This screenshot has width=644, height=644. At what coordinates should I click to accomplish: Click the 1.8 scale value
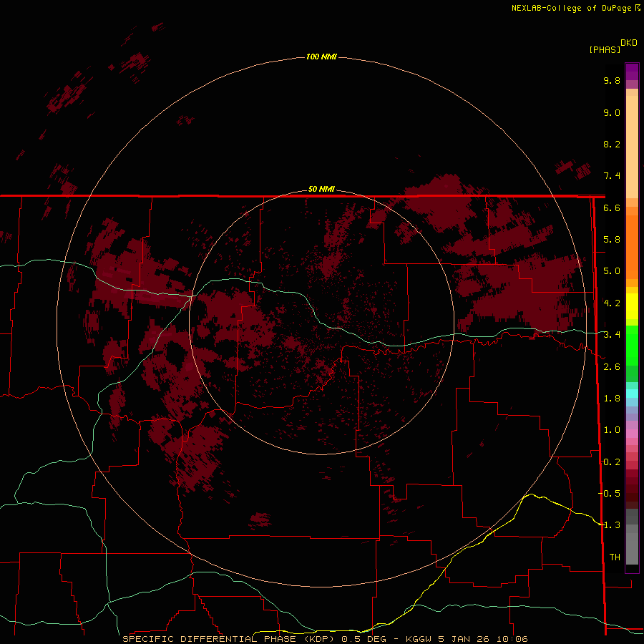(x=612, y=399)
